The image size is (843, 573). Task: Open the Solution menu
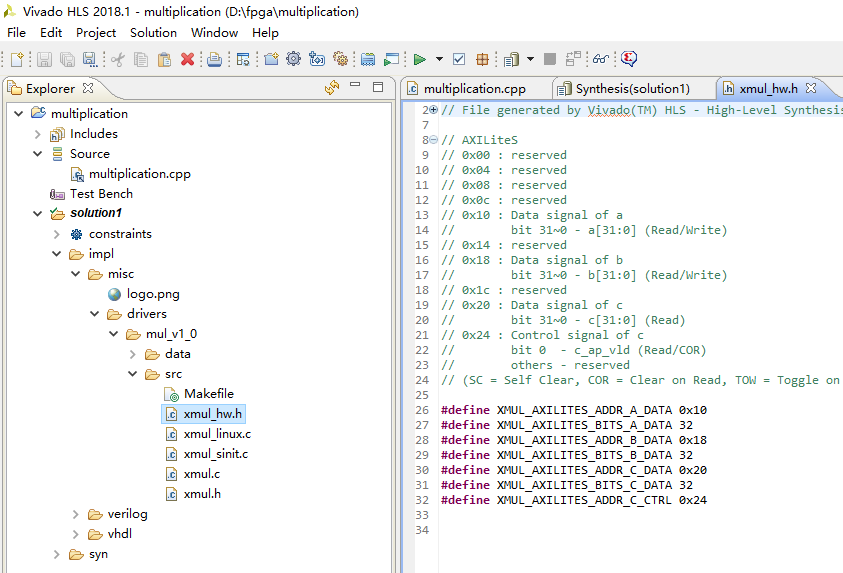point(153,33)
